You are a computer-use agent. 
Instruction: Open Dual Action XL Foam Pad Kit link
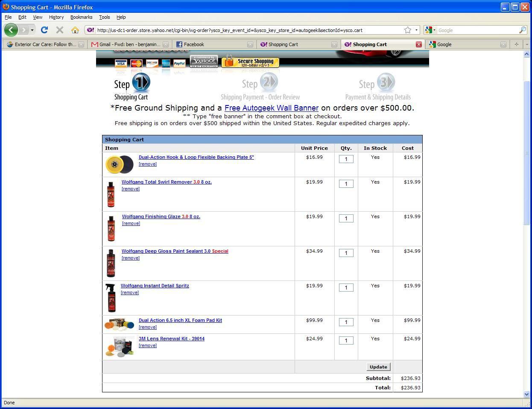click(x=180, y=320)
